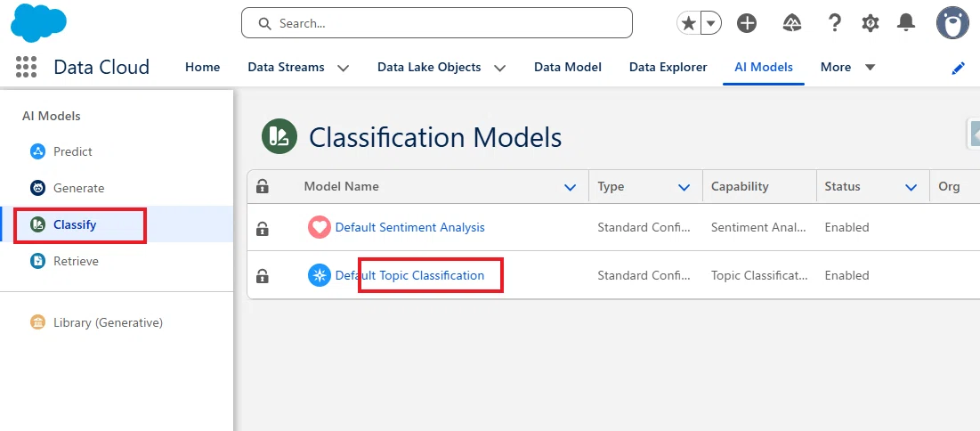Open Salesforce Help question mark icon
980x431 pixels.
pyautogui.click(x=834, y=24)
